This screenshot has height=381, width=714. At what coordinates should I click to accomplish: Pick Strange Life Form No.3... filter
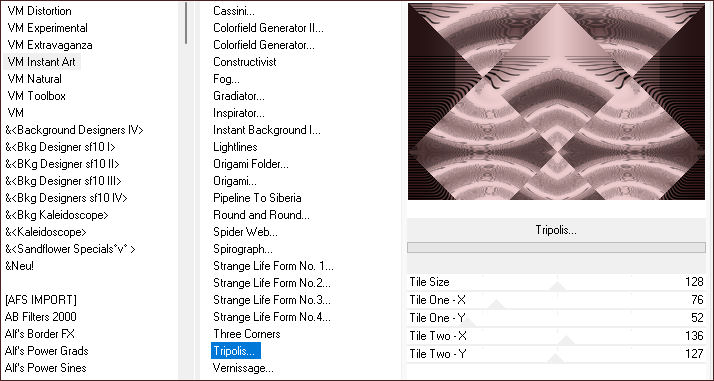[x=272, y=300]
